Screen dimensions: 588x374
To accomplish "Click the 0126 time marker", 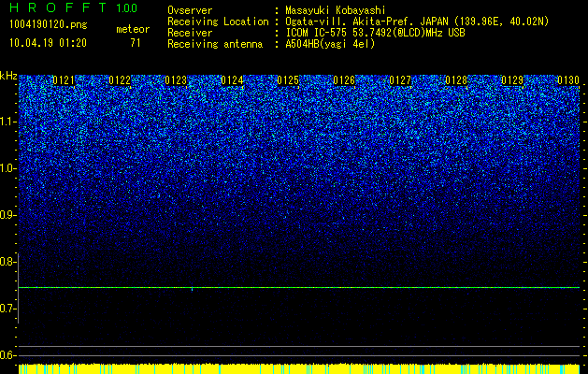I will click(x=344, y=80).
